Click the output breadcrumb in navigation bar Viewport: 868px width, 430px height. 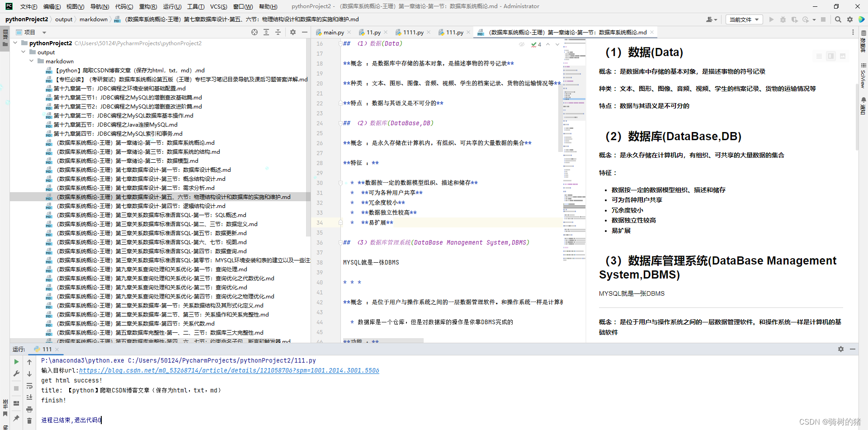64,19
